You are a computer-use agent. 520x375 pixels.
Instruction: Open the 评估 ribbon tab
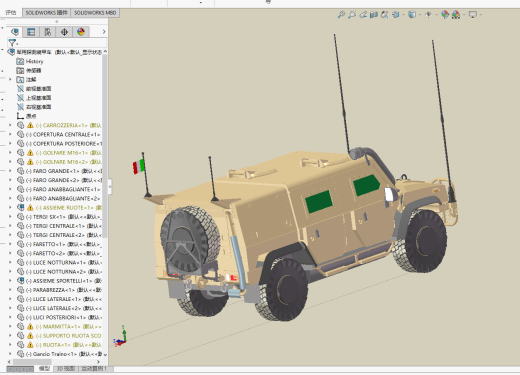point(11,13)
